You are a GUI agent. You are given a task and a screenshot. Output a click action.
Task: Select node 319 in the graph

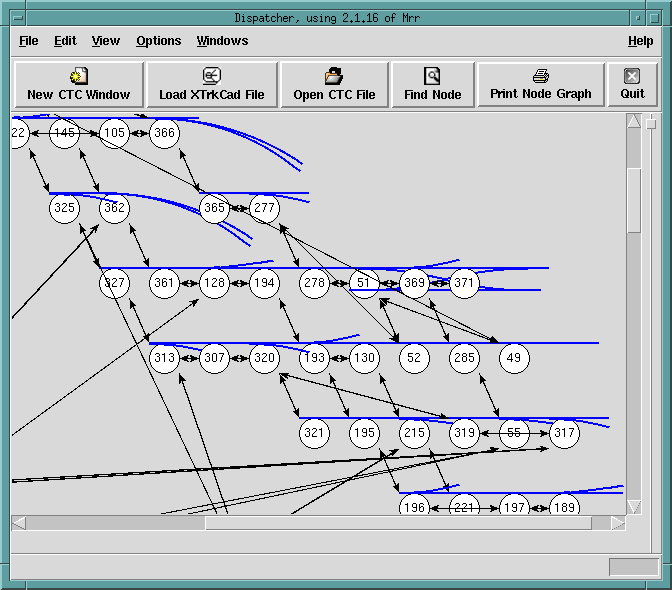[x=464, y=433]
